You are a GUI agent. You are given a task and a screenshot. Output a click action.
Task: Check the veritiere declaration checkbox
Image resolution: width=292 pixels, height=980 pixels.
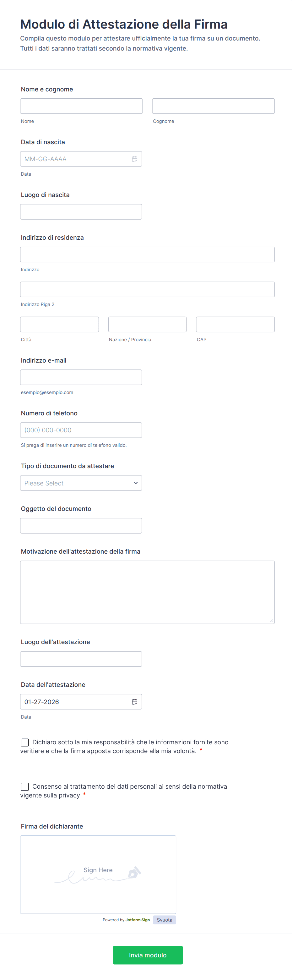coord(25,742)
